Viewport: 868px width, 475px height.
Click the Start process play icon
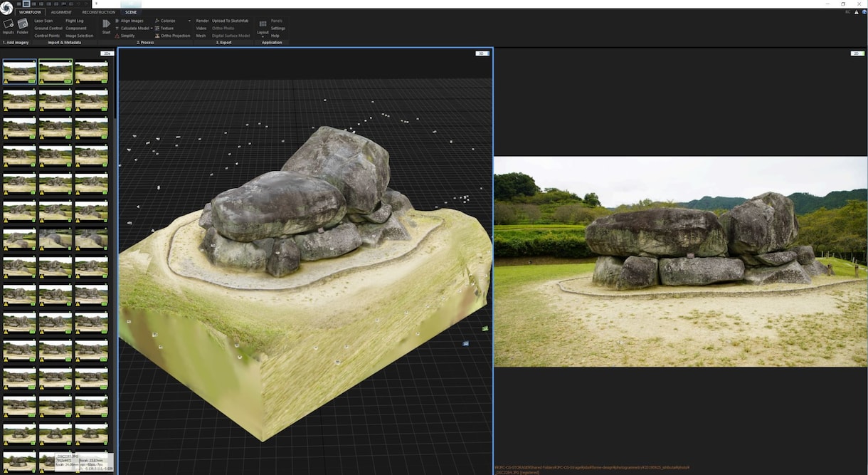(107, 24)
